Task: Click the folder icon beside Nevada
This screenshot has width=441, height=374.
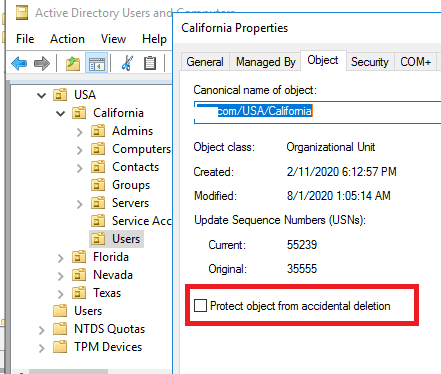Action: point(79,275)
